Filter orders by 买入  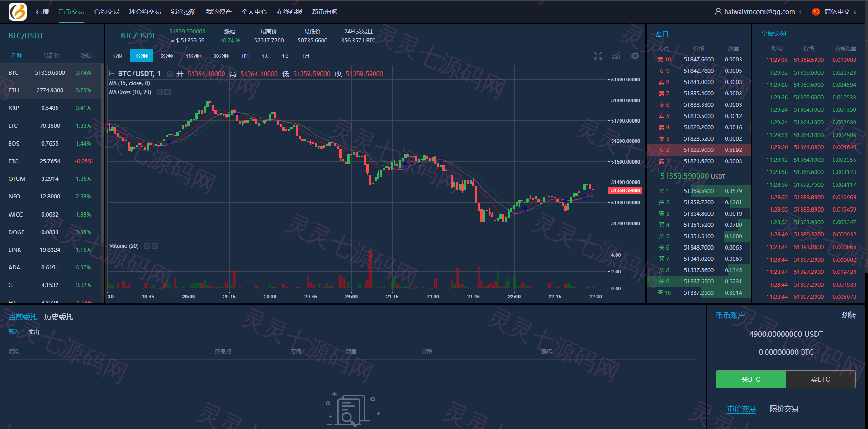14,332
